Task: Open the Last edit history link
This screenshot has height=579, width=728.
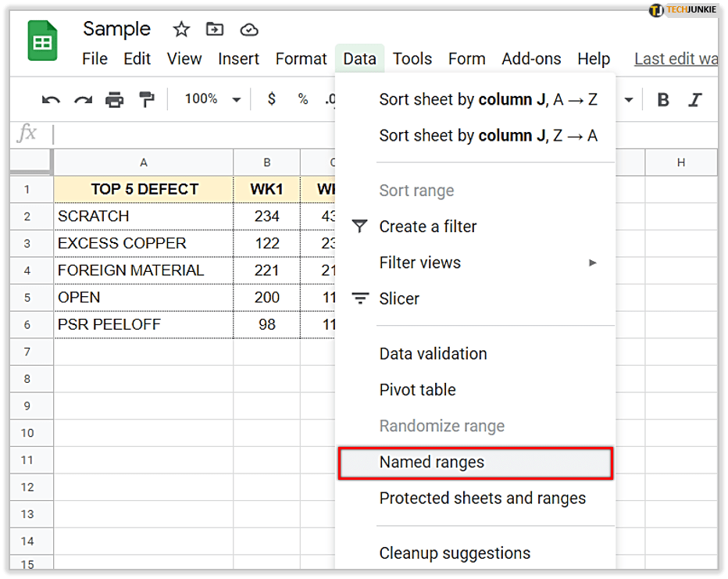Action: coord(675,59)
